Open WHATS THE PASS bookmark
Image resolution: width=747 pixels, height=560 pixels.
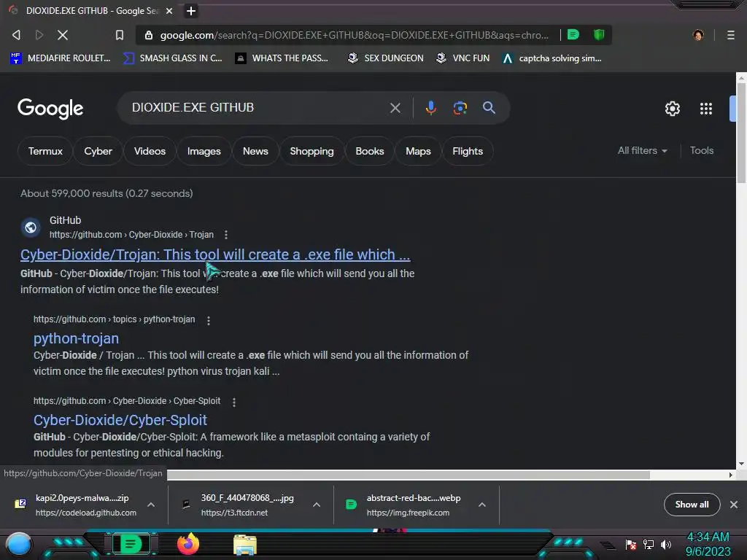(282, 58)
